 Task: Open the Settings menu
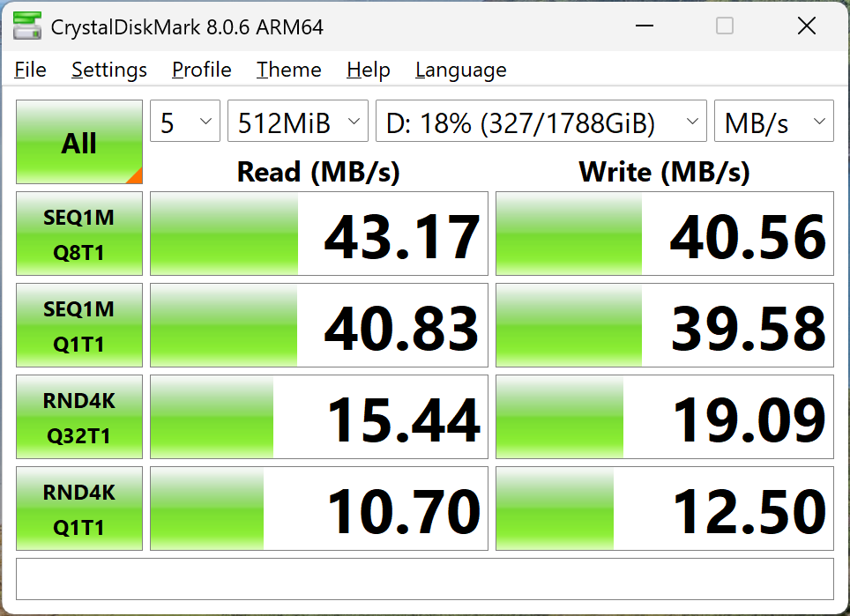point(108,70)
